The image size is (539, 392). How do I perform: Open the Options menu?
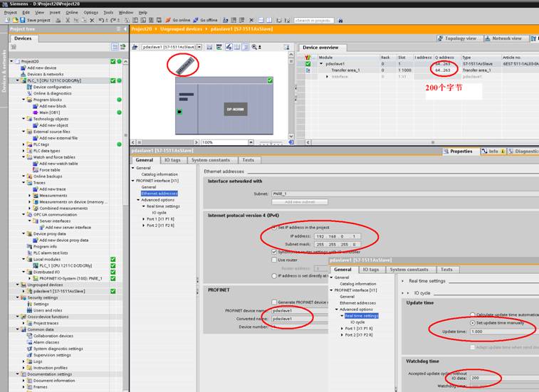pyautogui.click(x=91, y=12)
